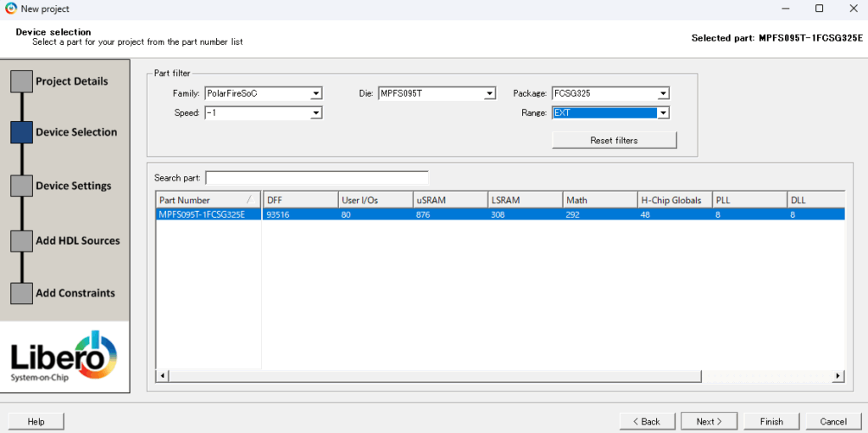This screenshot has height=433, width=868.
Task: Click the Project Details step square icon
Action: (21, 82)
